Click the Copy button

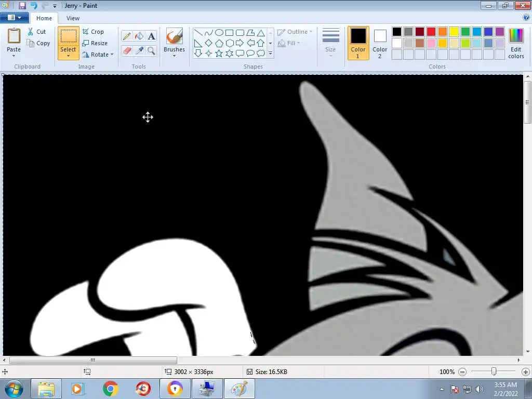tap(38, 43)
